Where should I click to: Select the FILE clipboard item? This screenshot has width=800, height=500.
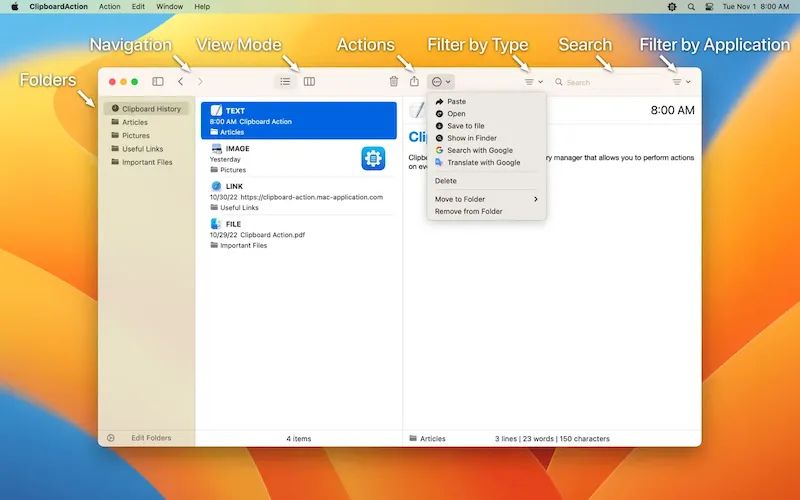tap(298, 234)
